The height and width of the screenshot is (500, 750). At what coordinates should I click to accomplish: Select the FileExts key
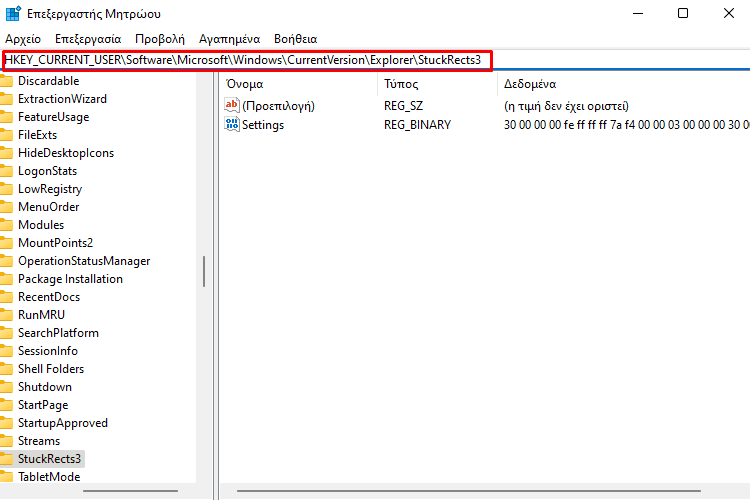point(37,135)
